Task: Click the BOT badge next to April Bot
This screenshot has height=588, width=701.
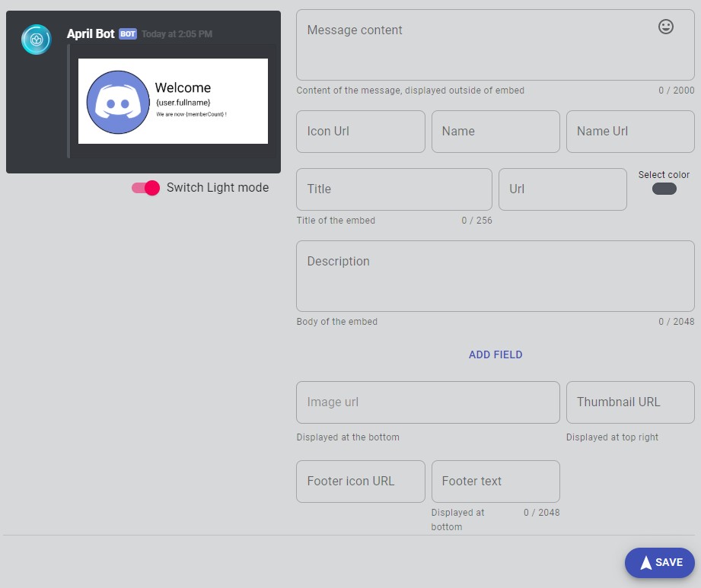Action: [128, 34]
